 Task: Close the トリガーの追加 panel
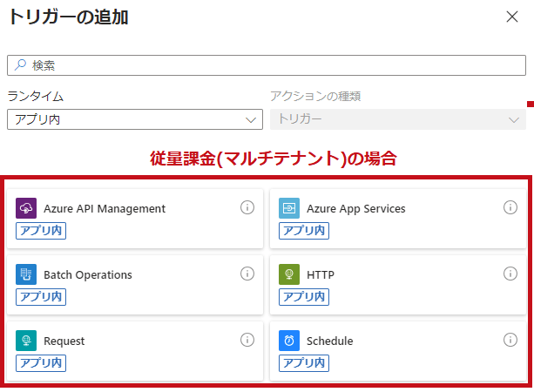coord(512,17)
